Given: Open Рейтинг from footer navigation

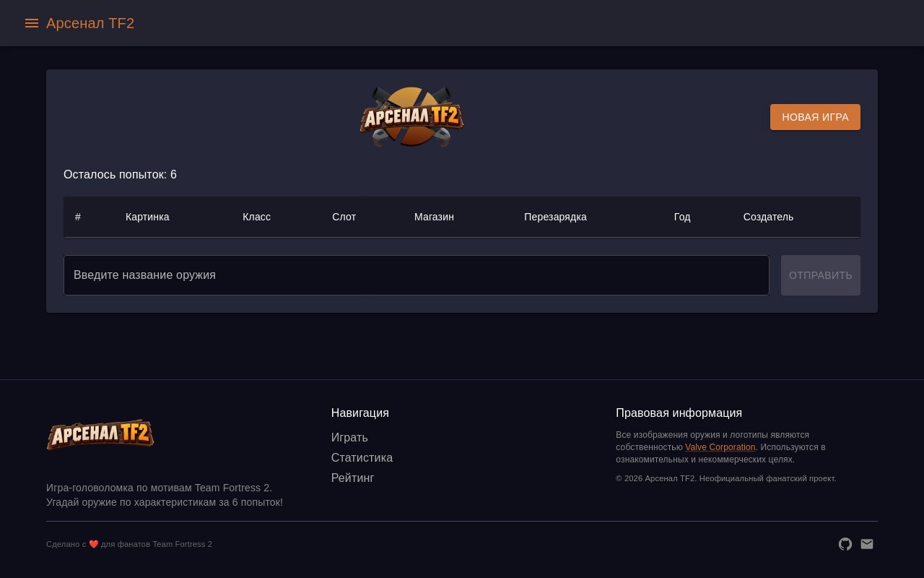Looking at the screenshot, I should click(x=352, y=478).
